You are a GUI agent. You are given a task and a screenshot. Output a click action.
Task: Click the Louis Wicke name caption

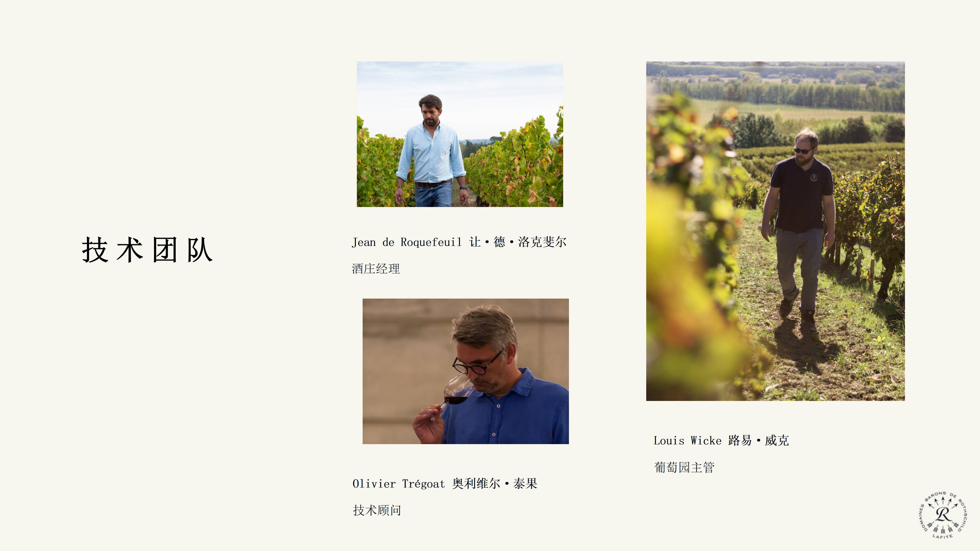721,440
